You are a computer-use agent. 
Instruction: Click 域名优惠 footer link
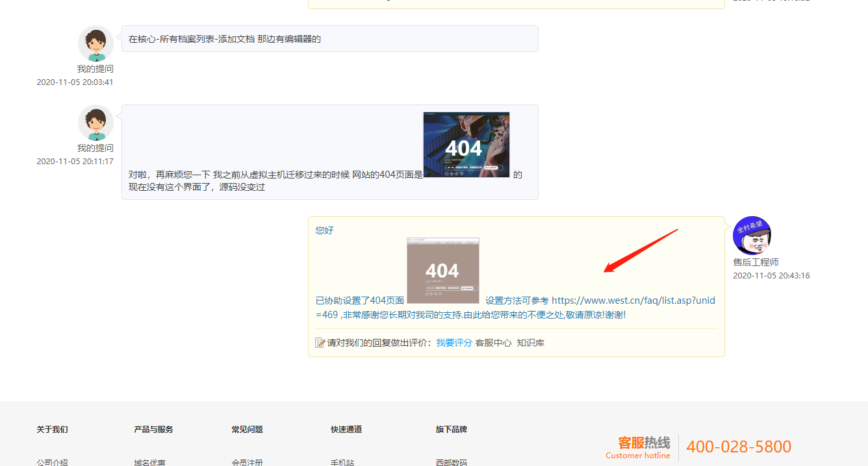click(x=149, y=462)
